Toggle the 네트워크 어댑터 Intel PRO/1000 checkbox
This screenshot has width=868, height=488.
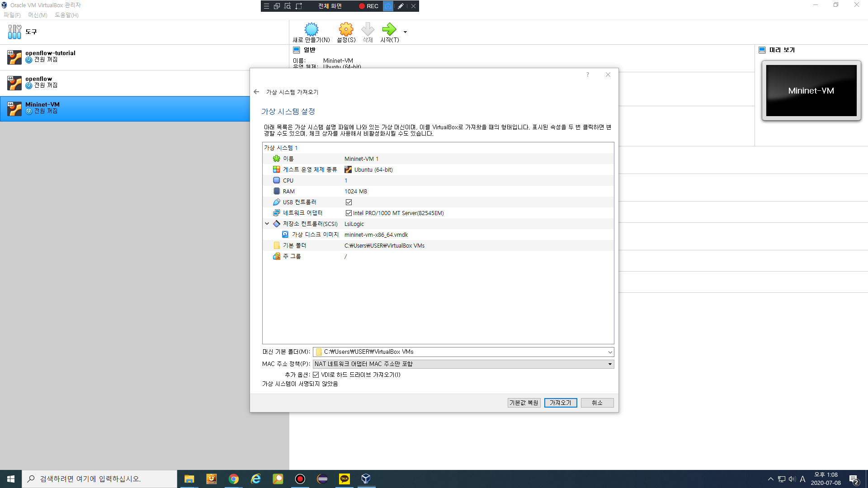click(349, 213)
